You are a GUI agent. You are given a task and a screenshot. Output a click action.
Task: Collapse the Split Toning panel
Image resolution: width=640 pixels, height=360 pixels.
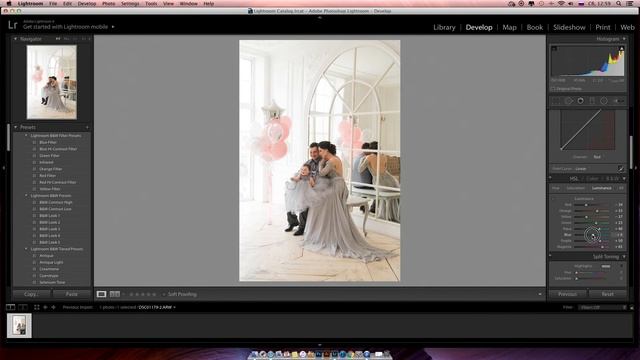(x=624, y=257)
